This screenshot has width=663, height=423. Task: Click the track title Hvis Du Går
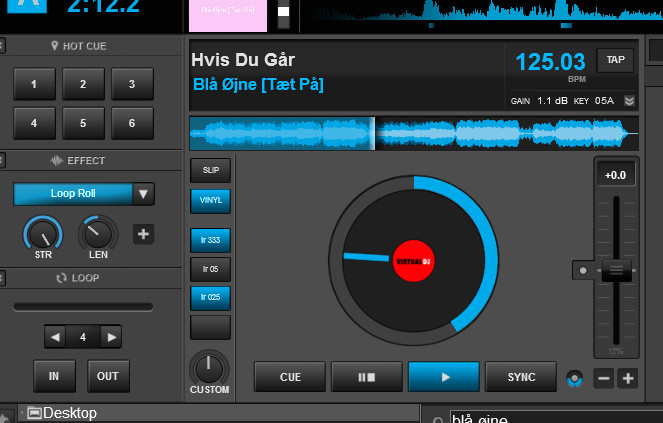tap(243, 60)
